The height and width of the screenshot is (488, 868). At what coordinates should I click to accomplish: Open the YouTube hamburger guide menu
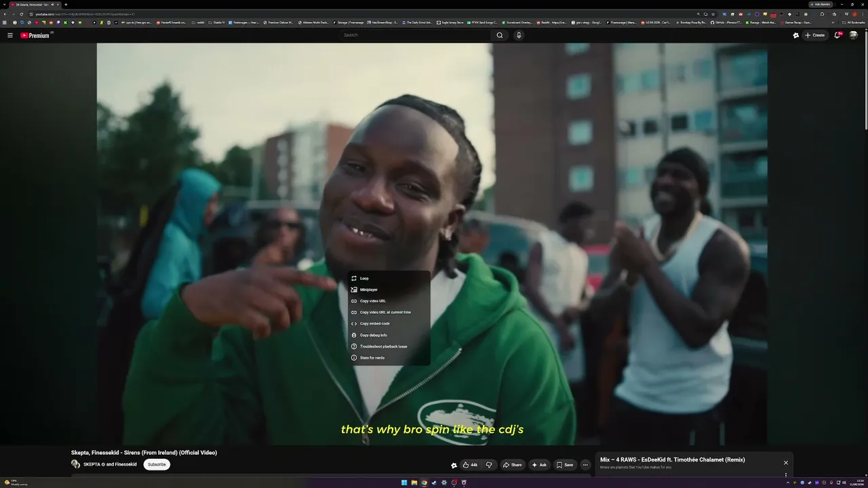point(10,35)
